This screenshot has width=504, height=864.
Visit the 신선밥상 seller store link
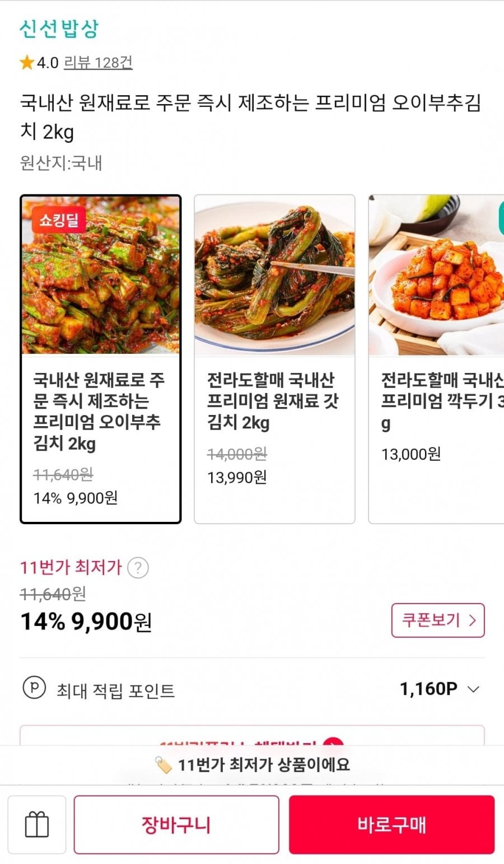pyautogui.click(x=59, y=29)
